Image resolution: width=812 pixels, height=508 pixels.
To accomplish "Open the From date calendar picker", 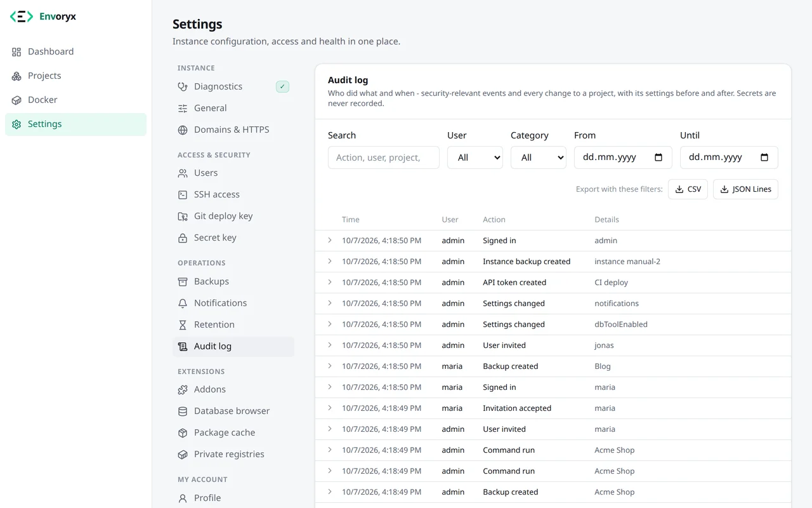I will click(658, 157).
